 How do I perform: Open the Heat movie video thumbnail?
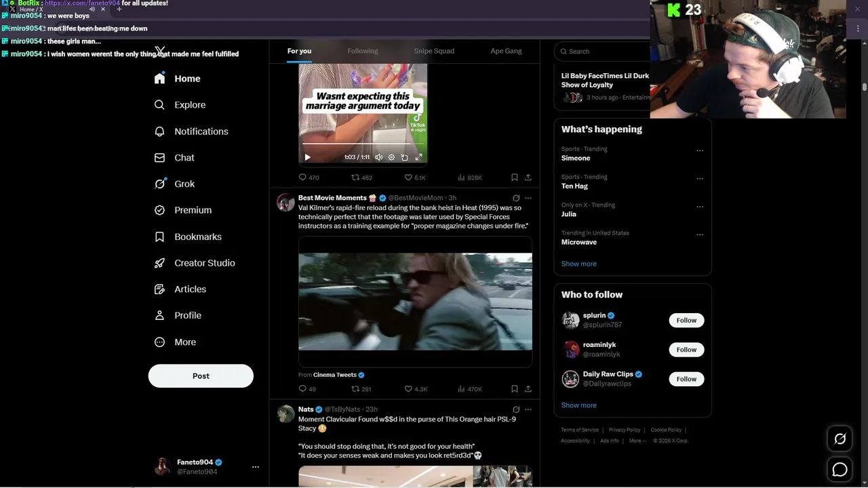415,302
